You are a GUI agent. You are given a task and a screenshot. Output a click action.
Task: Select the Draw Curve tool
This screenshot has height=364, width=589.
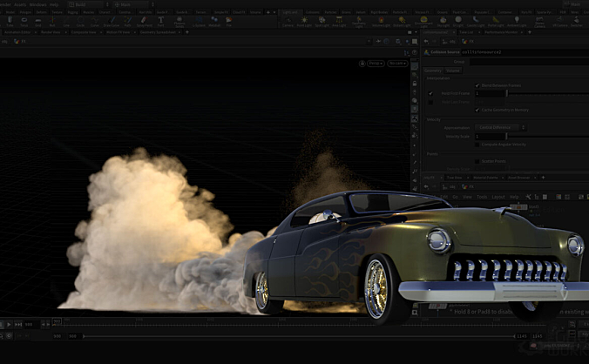pos(112,22)
